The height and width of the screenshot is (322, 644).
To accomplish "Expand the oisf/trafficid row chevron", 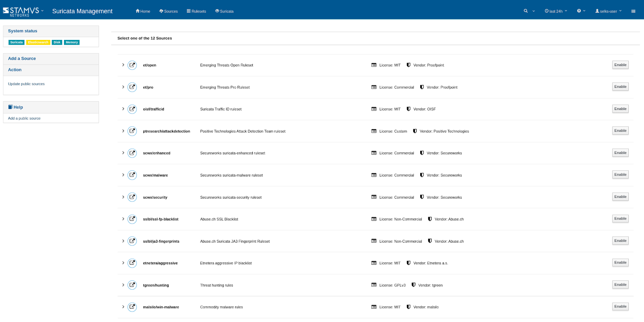I will pos(123,109).
